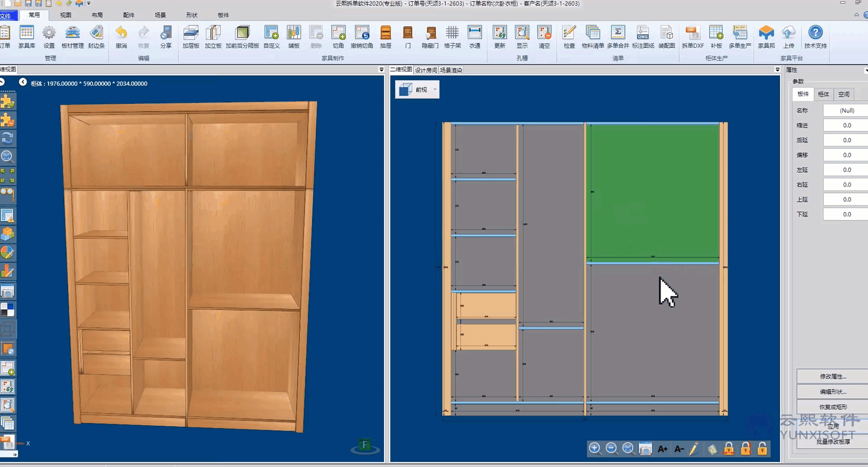This screenshot has width=868, height=467.
Task: Click the A+ increase font size icon
Action: 662,448
